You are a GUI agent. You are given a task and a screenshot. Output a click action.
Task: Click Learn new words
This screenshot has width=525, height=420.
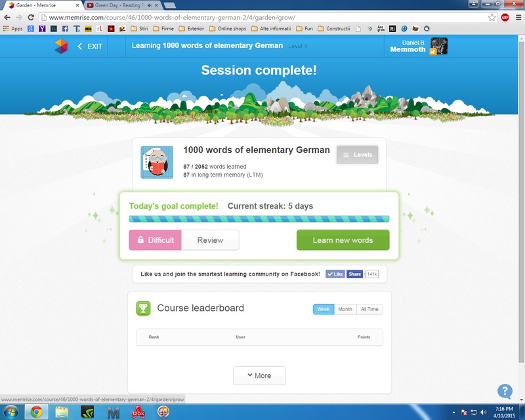pos(343,240)
